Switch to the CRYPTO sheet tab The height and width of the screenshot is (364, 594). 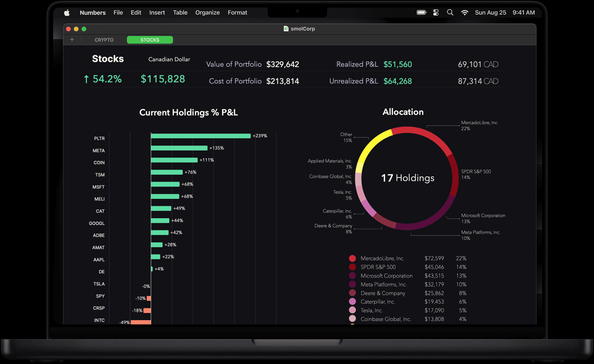click(x=104, y=40)
